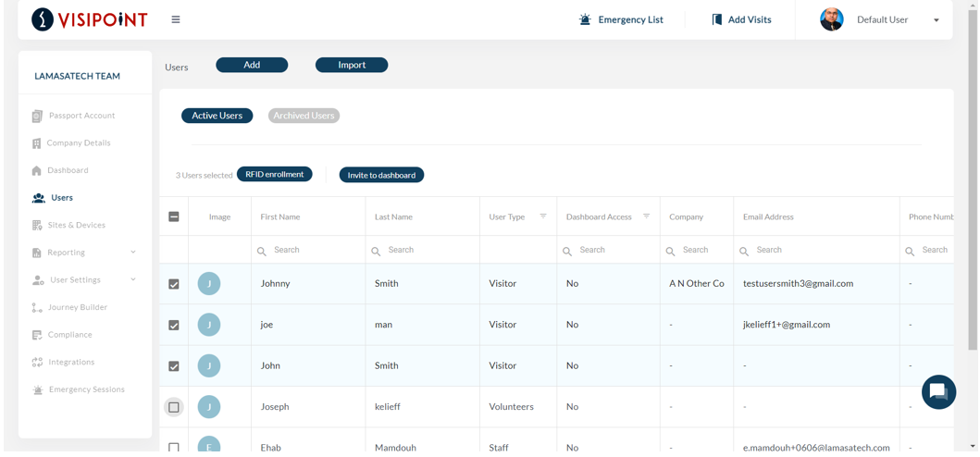Click joe man's avatar image
Screen dimensions: 980x457
pyautogui.click(x=209, y=325)
